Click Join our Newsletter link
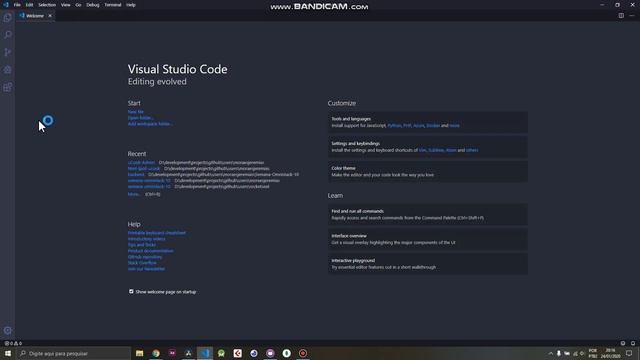 146,269
